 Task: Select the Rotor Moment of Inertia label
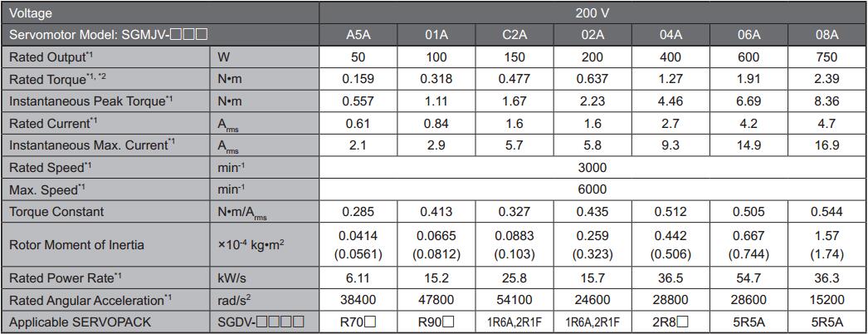pyautogui.click(x=76, y=244)
